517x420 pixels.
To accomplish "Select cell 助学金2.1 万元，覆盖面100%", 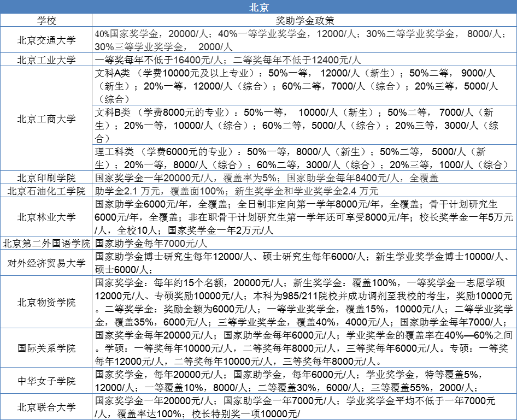I will click(x=304, y=191).
